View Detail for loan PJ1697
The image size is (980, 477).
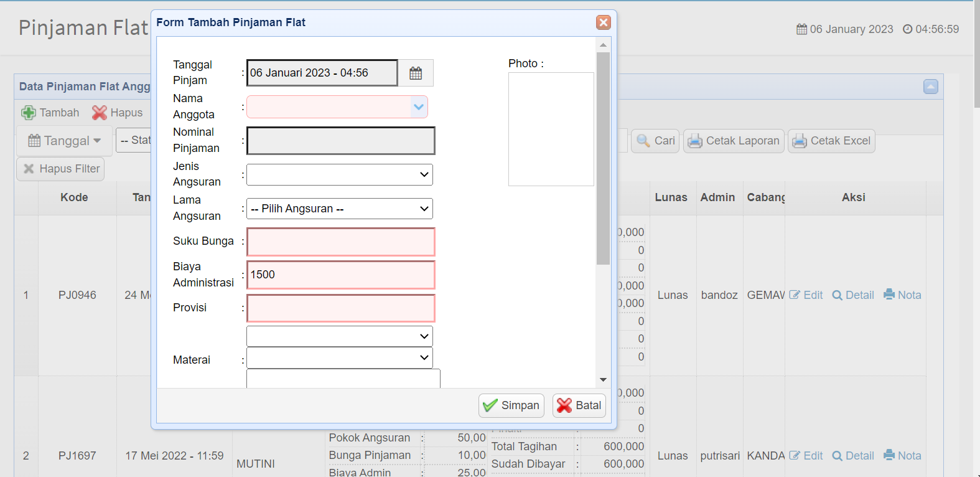[853, 456]
